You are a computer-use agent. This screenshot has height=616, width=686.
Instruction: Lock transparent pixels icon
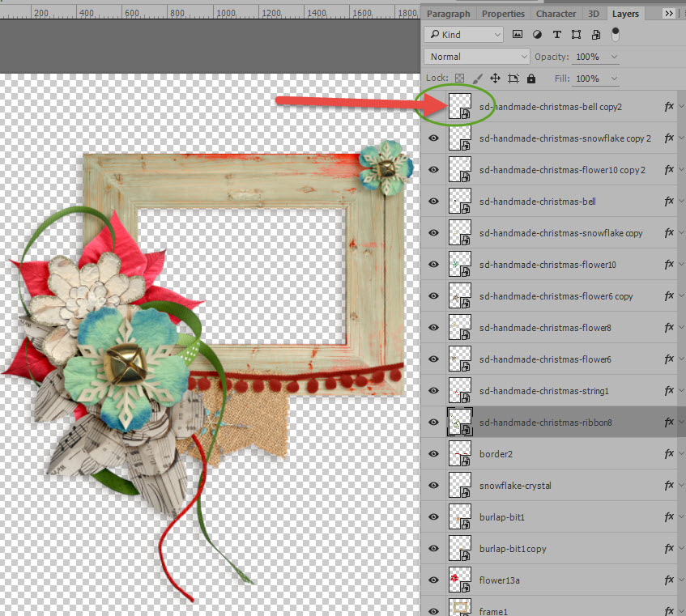tap(459, 79)
